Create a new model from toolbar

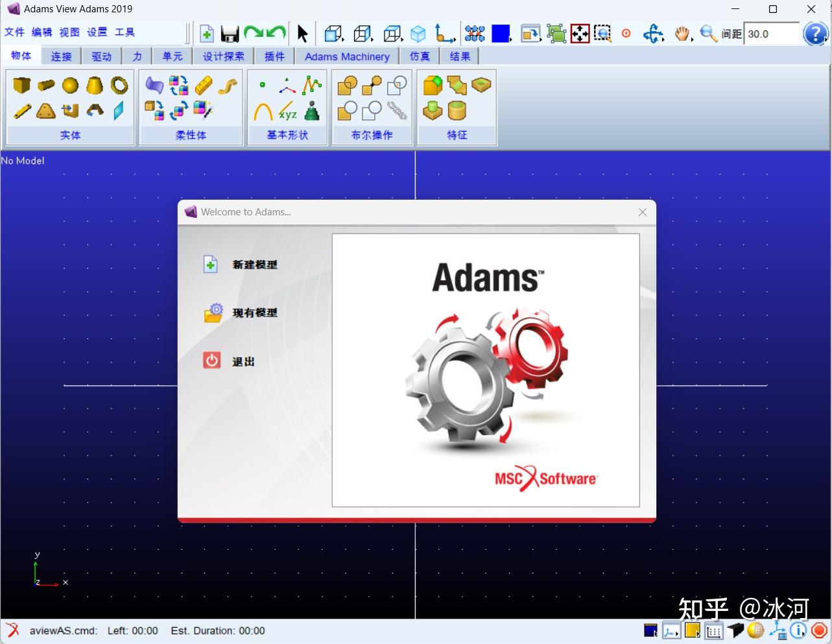(x=207, y=34)
